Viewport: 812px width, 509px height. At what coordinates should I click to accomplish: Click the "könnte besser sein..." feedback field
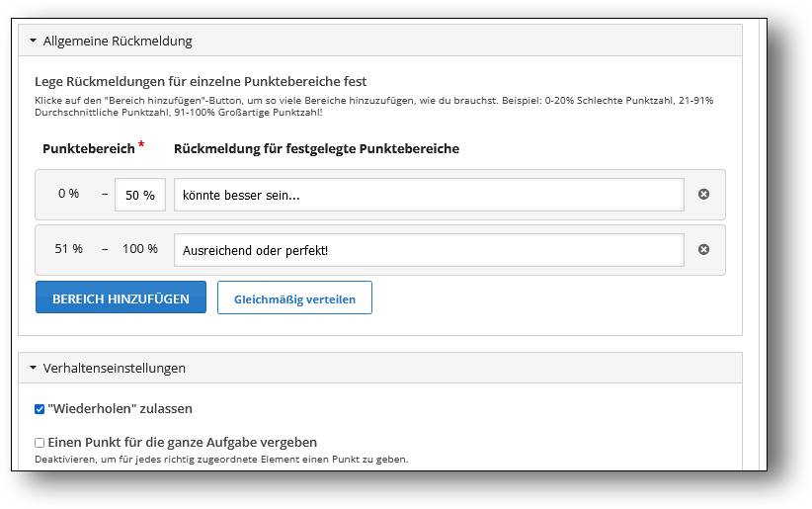[429, 195]
